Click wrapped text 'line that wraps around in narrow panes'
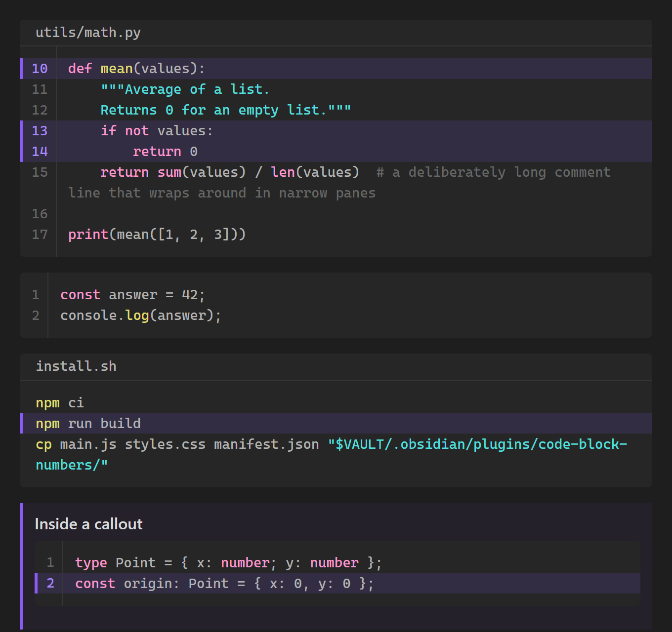672x632 pixels. [222, 193]
